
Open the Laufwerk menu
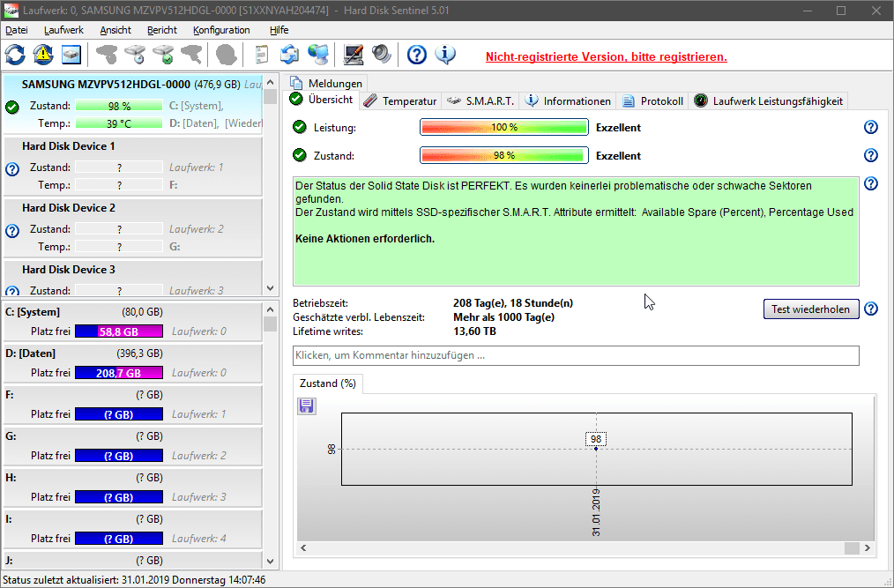click(63, 30)
